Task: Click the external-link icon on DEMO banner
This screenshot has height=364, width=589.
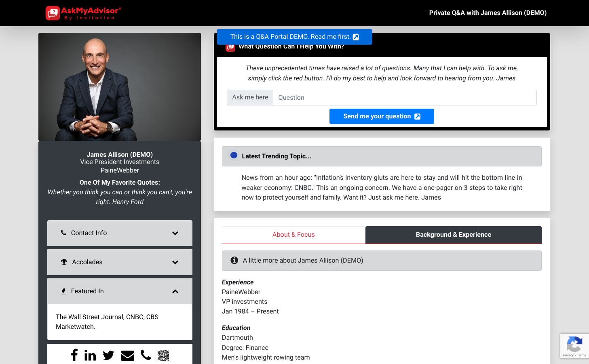Action: point(356,37)
